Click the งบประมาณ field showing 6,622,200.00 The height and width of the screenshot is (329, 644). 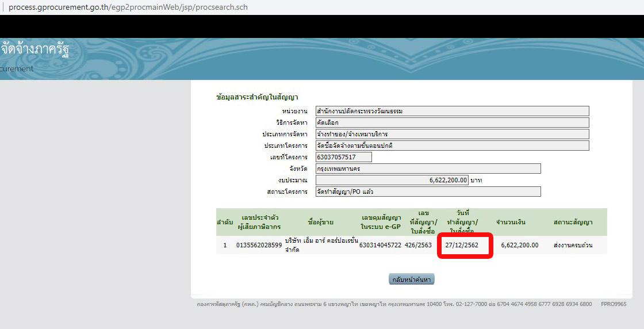point(391,180)
